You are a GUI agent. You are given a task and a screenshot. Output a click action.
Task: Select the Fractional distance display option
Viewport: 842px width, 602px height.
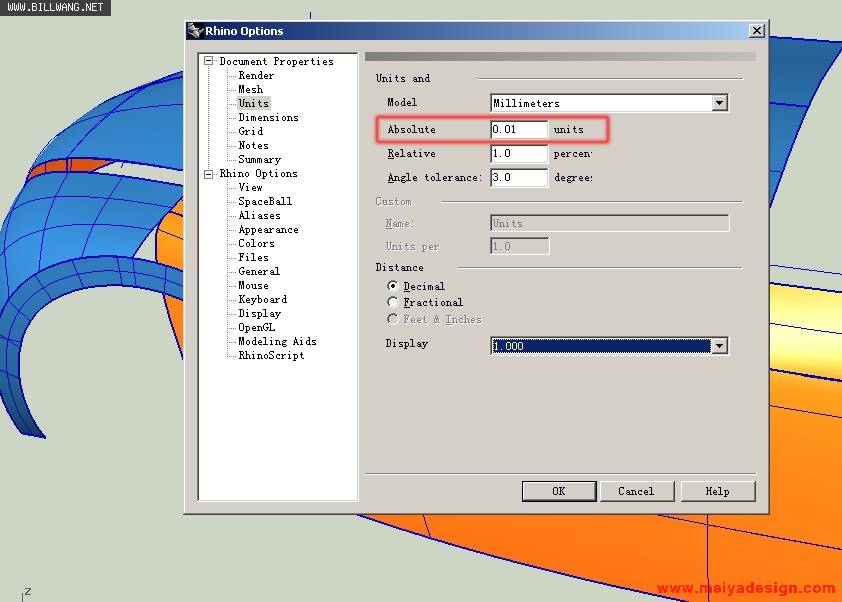(x=393, y=302)
